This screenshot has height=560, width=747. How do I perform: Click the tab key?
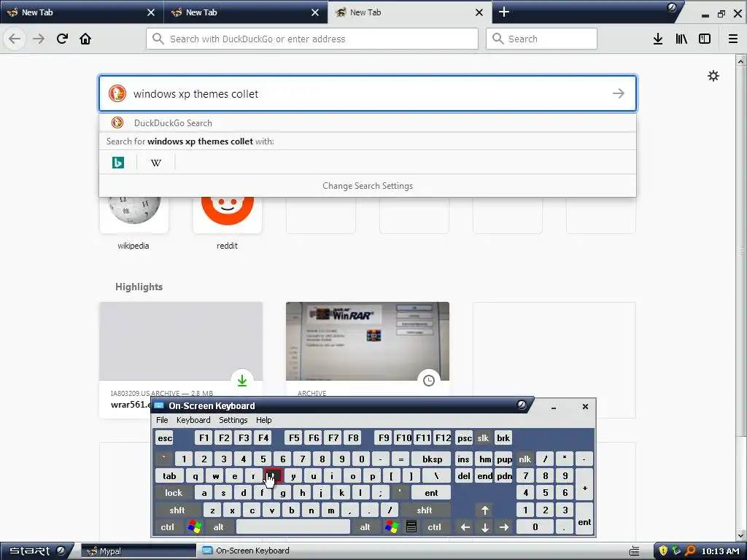169,476
